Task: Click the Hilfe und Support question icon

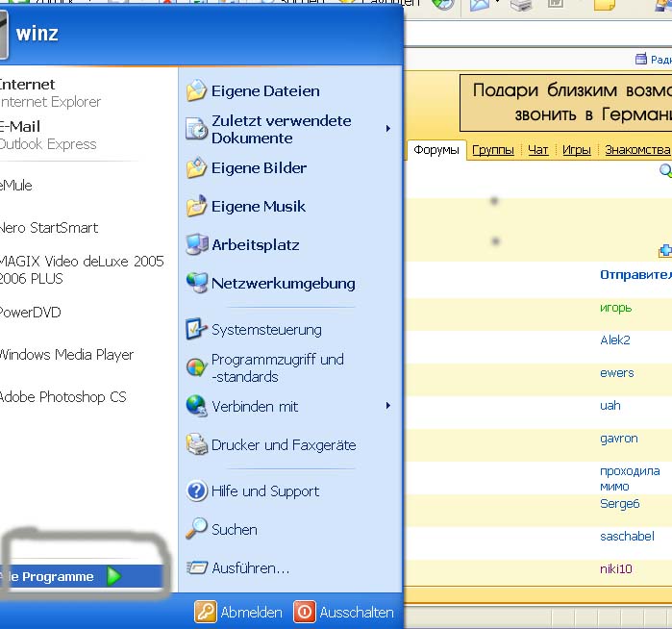Action: (x=197, y=491)
